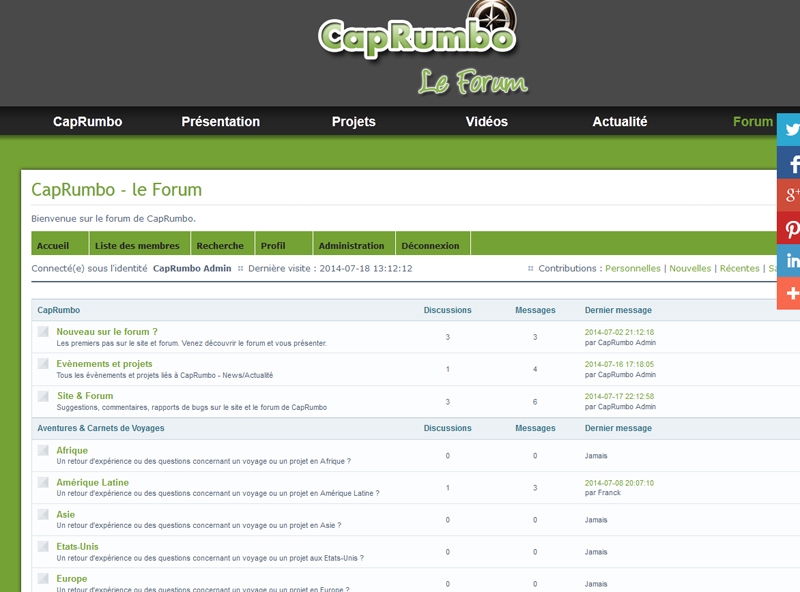Select the Liste des membres tab

(137, 245)
